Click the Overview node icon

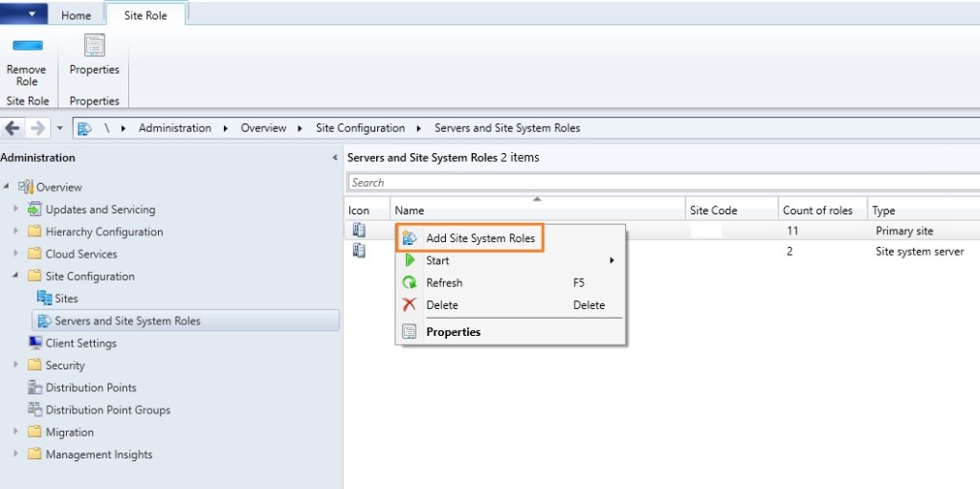point(26,187)
